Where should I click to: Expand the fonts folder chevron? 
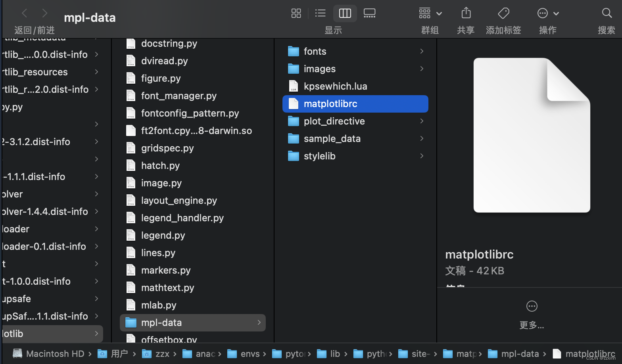click(x=422, y=51)
